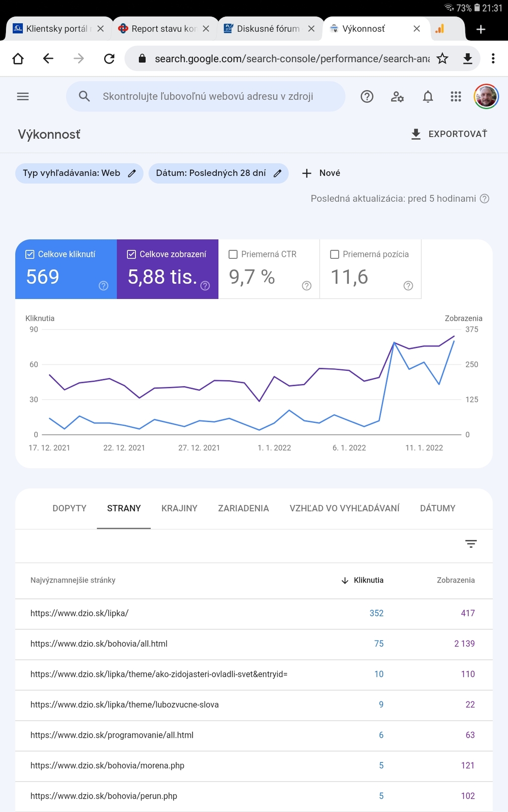Screen dimensions: 508x812
Task: Open the notifications bell
Action: (428, 97)
